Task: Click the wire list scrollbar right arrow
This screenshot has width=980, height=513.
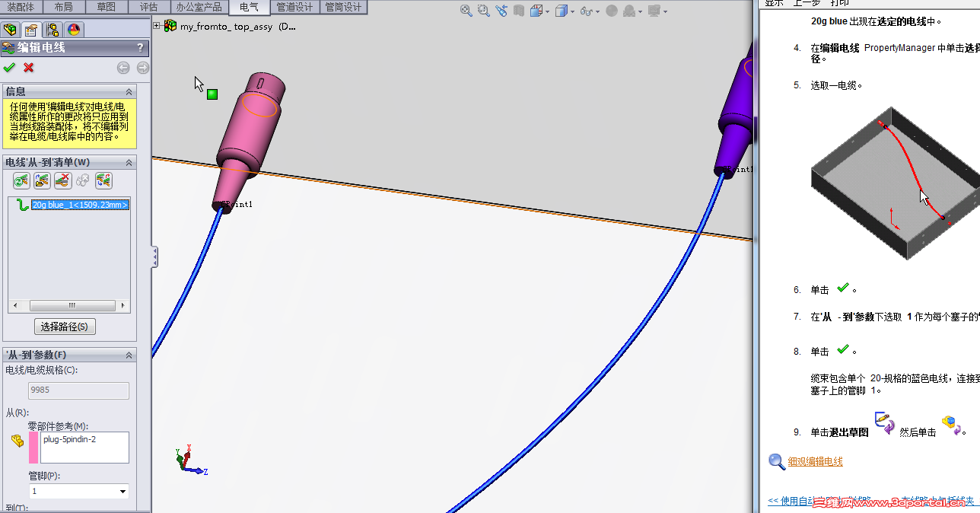Action: click(124, 305)
